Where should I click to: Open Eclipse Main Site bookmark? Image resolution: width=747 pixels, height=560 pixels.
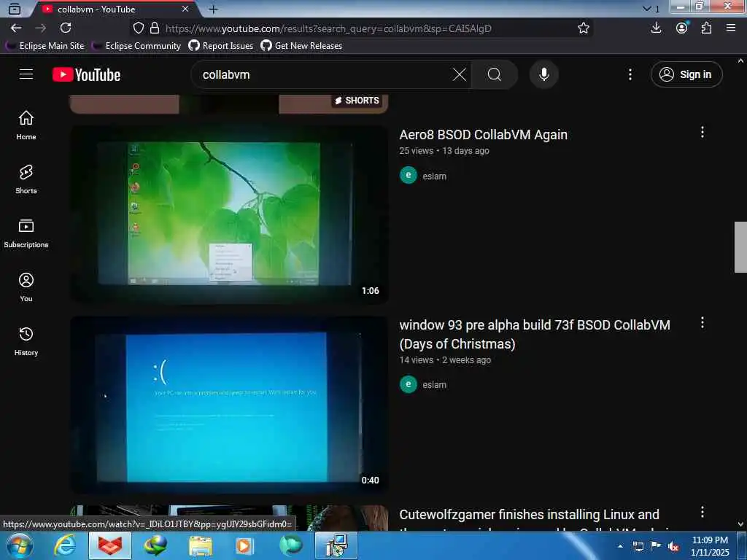44,46
